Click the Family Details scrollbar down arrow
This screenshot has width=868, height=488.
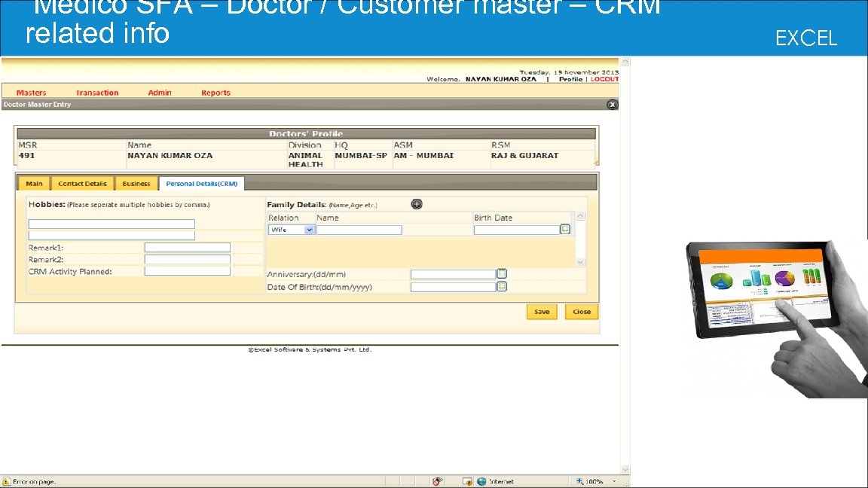click(x=580, y=263)
